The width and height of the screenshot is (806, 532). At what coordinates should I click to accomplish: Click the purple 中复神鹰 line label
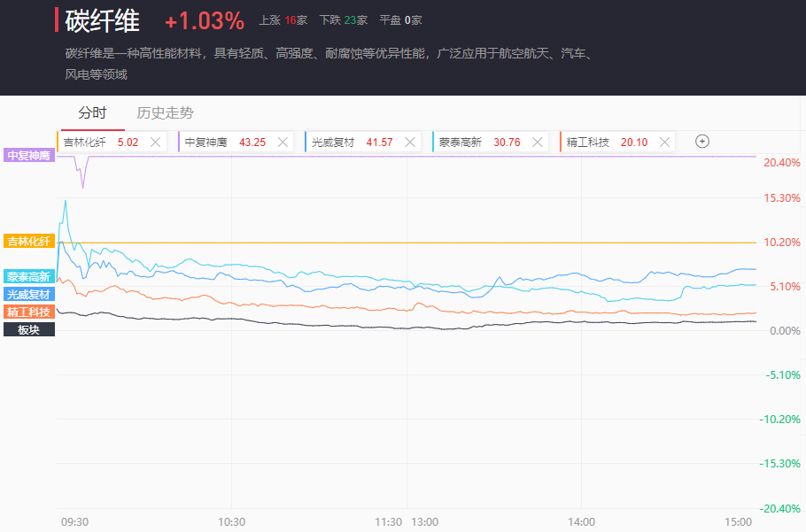(29, 156)
